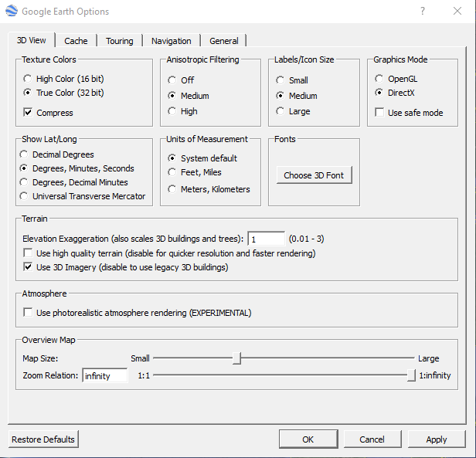Click the Google Earth logo icon in title bar
The width and height of the screenshot is (476, 458).
pyautogui.click(x=12, y=11)
